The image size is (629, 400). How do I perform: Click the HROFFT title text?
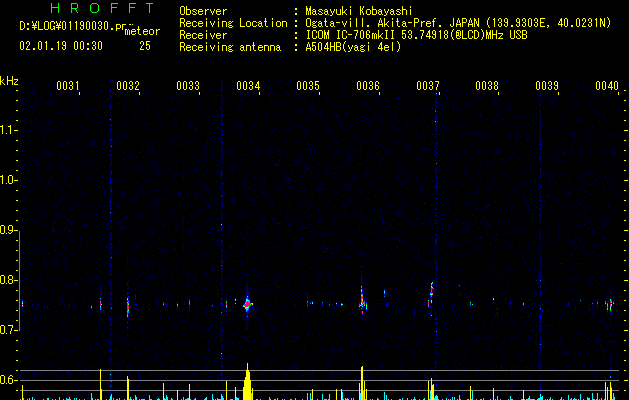pos(102,8)
